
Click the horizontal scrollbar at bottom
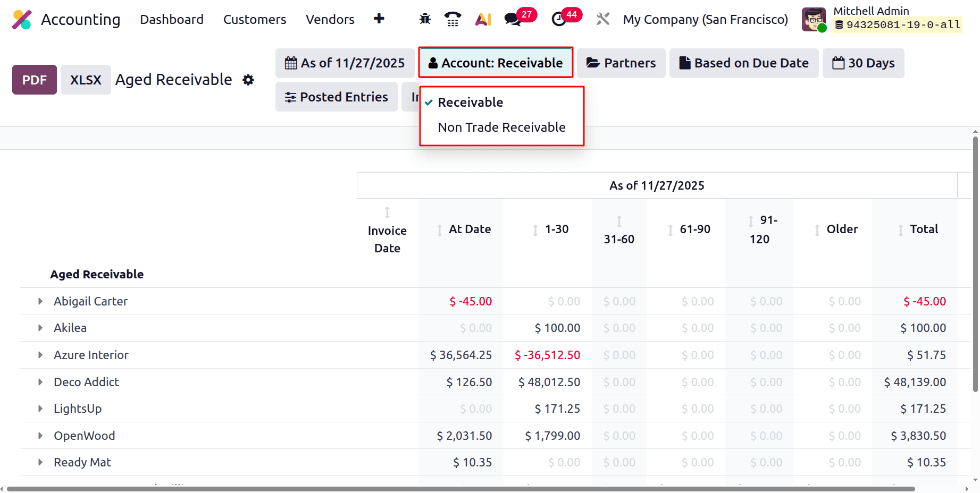pos(460,489)
